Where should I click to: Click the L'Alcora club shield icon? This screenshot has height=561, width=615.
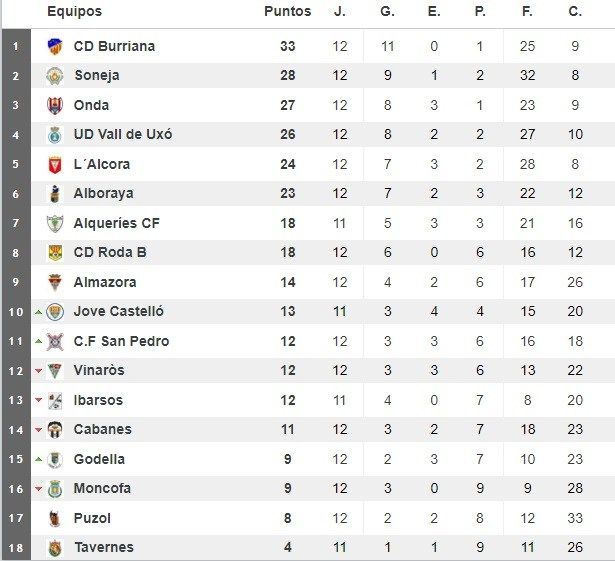[x=55, y=164]
